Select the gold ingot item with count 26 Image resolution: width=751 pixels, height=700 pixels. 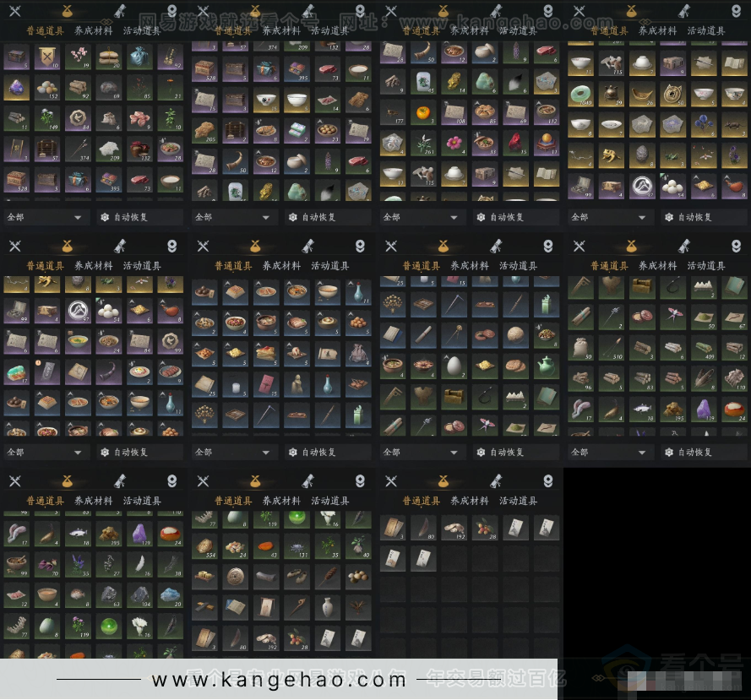(642, 95)
